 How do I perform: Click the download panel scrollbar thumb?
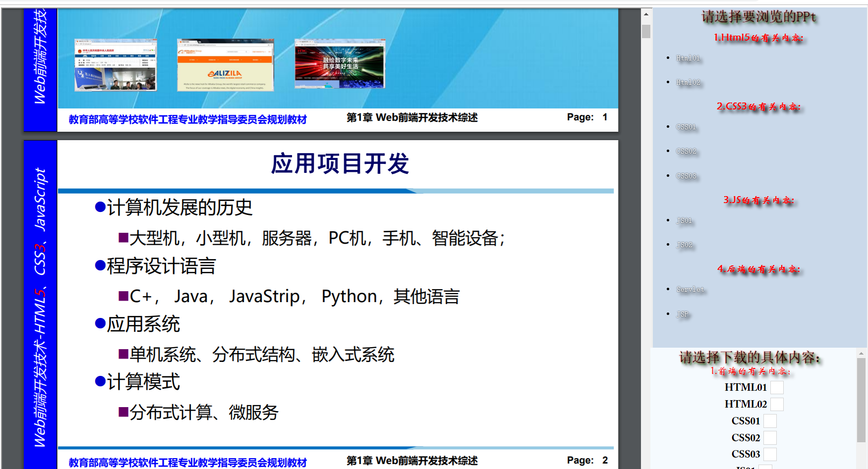(862, 400)
